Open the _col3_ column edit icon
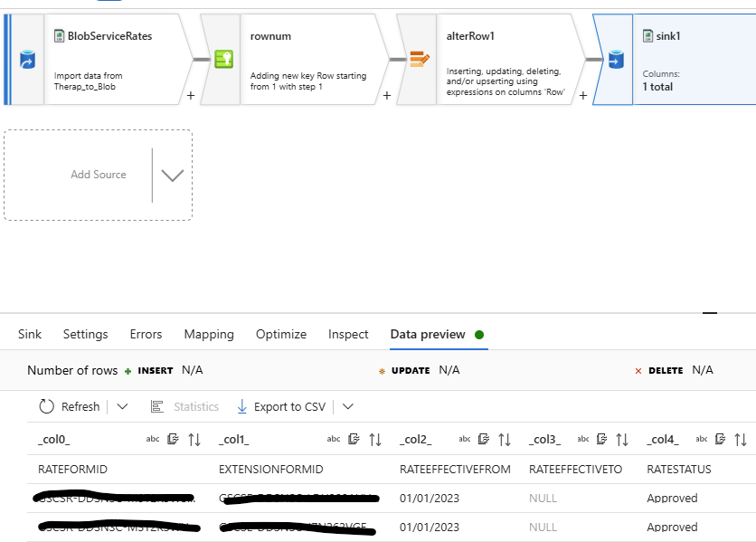The image size is (756, 542). point(601,439)
